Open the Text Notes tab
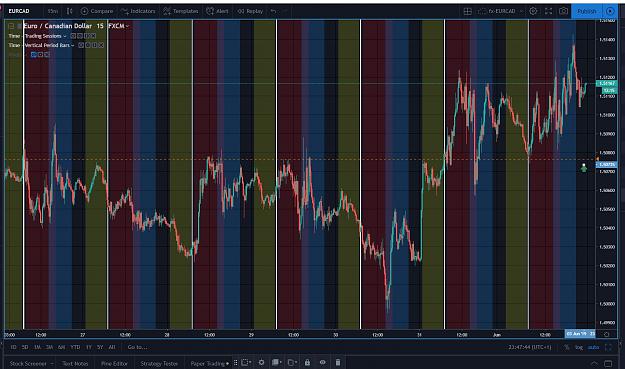Image resolution: width=625 pixels, height=369 pixels. pyautogui.click(x=75, y=363)
